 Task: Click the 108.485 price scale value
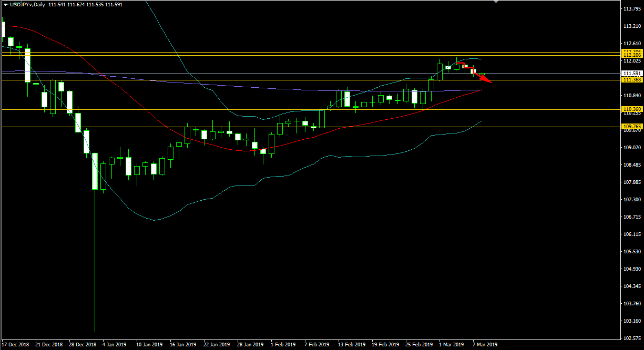pos(631,165)
